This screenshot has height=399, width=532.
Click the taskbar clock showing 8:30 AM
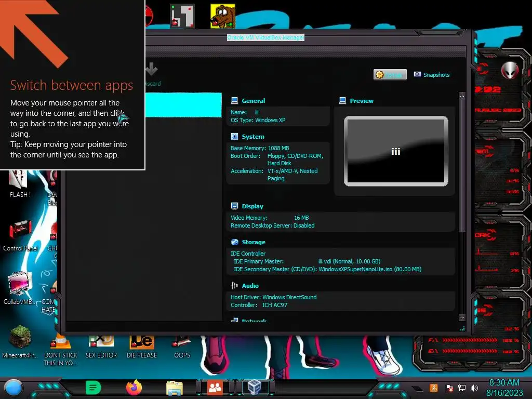coord(504,388)
